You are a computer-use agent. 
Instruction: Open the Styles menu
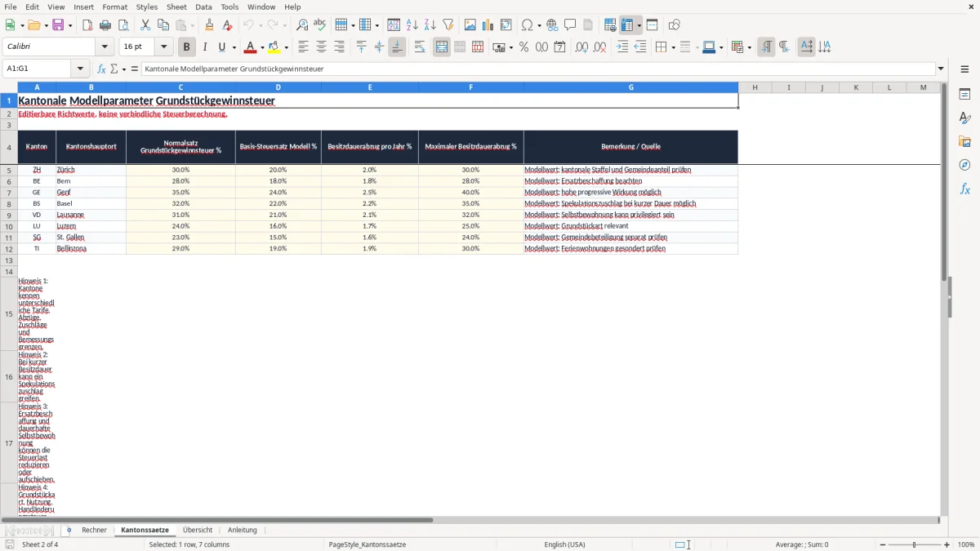[147, 7]
